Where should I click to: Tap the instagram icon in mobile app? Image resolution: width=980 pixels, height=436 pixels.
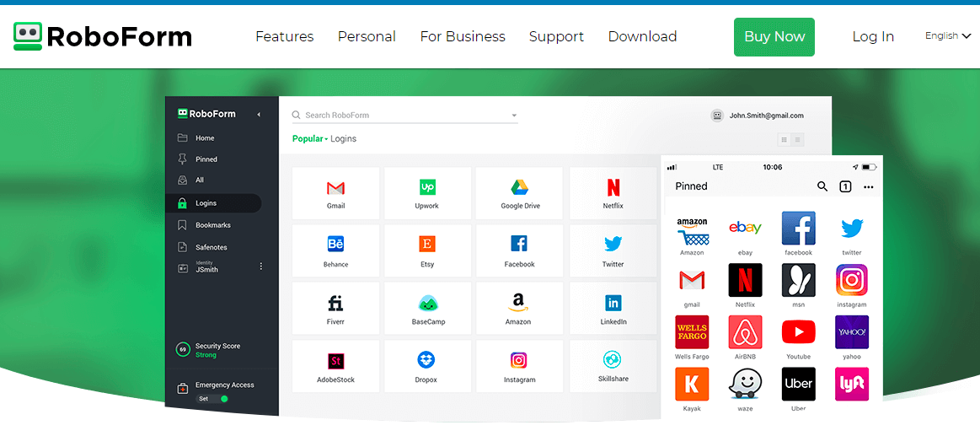pos(852,280)
